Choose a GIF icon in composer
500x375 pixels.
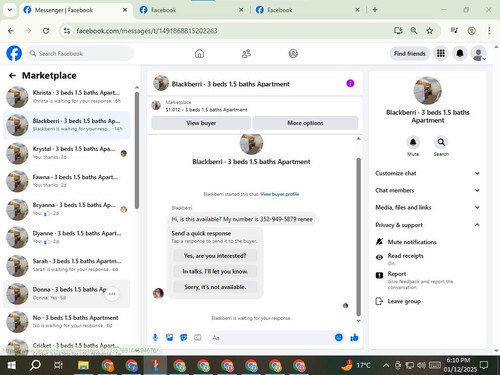198,338
